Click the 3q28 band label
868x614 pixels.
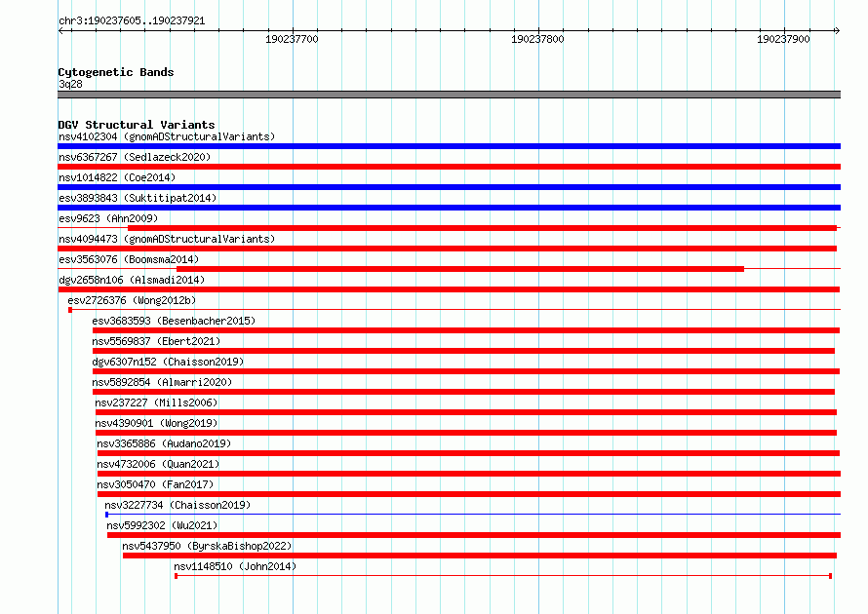(x=70, y=84)
